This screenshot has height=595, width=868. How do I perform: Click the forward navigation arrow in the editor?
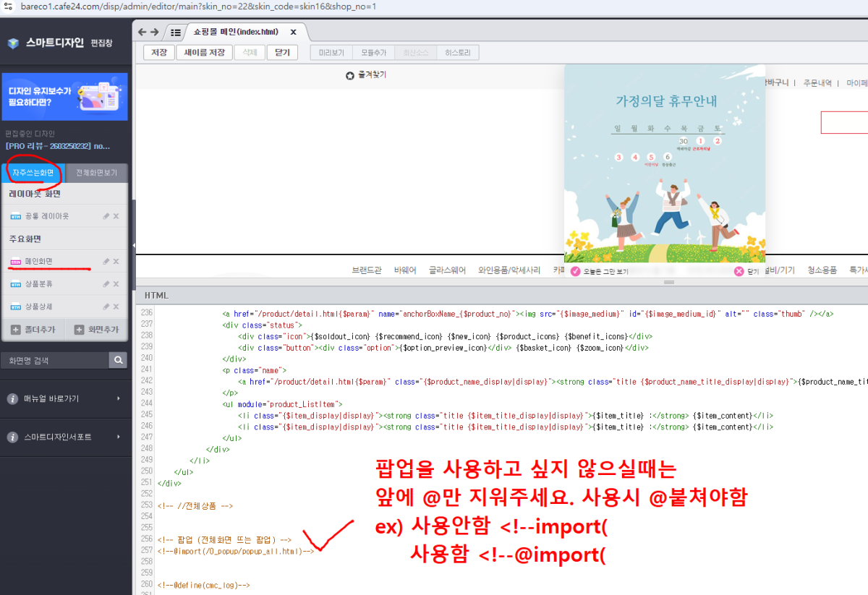[x=156, y=32]
